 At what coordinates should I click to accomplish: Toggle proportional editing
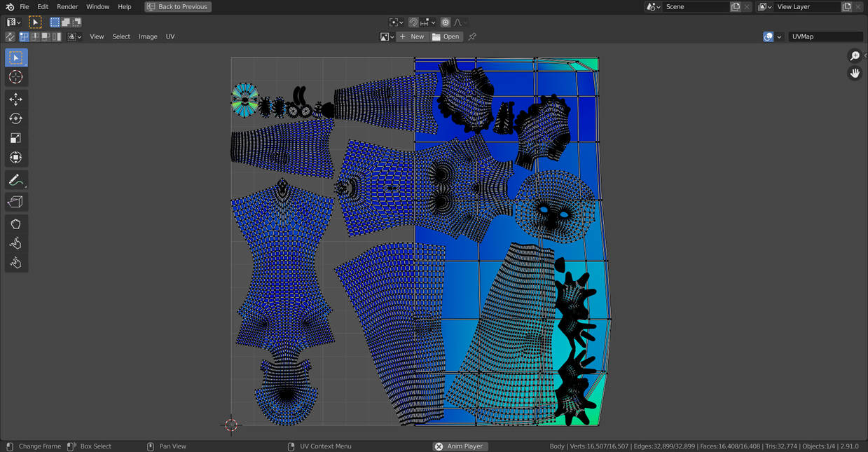446,22
